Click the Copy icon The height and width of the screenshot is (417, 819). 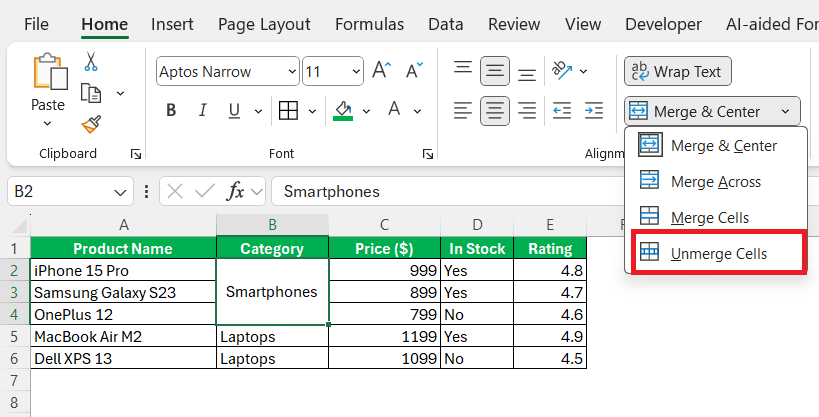click(x=91, y=93)
